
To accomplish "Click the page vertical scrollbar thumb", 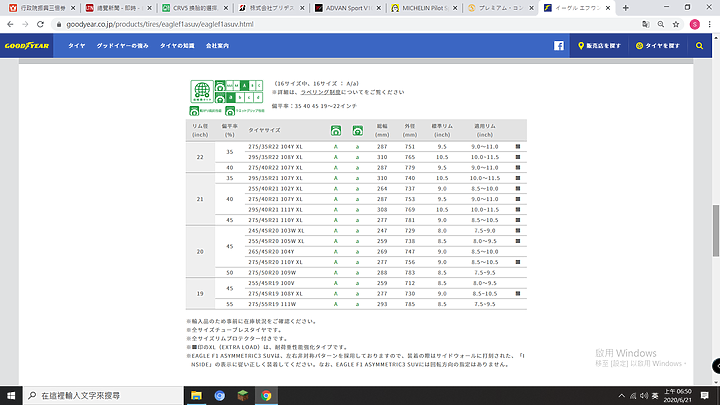I will (x=715, y=231).
